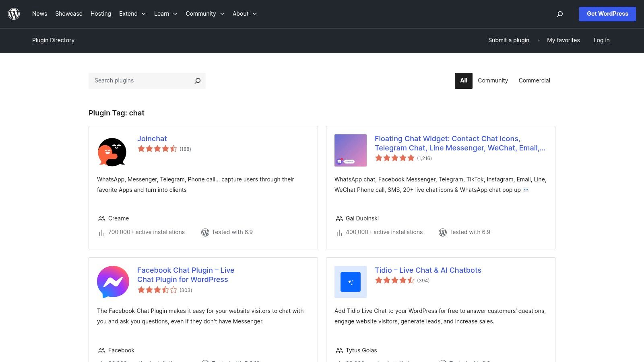The height and width of the screenshot is (362, 644).
Task: Select the Community filter tab
Action: click(493, 81)
